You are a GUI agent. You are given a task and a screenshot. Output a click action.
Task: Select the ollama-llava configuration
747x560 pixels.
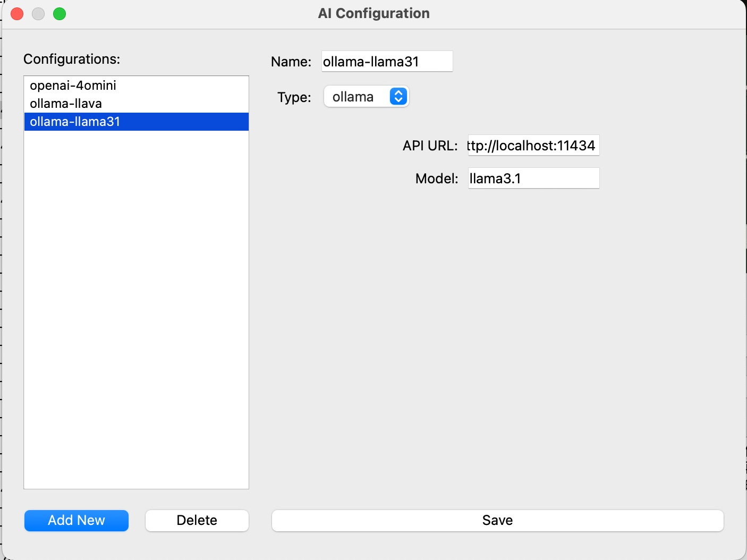point(136,104)
